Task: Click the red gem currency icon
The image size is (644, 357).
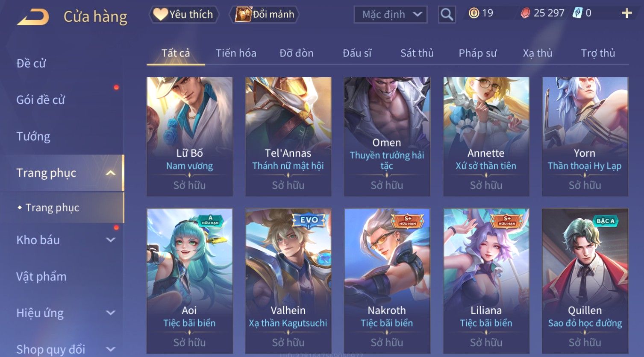Action: 525,13
